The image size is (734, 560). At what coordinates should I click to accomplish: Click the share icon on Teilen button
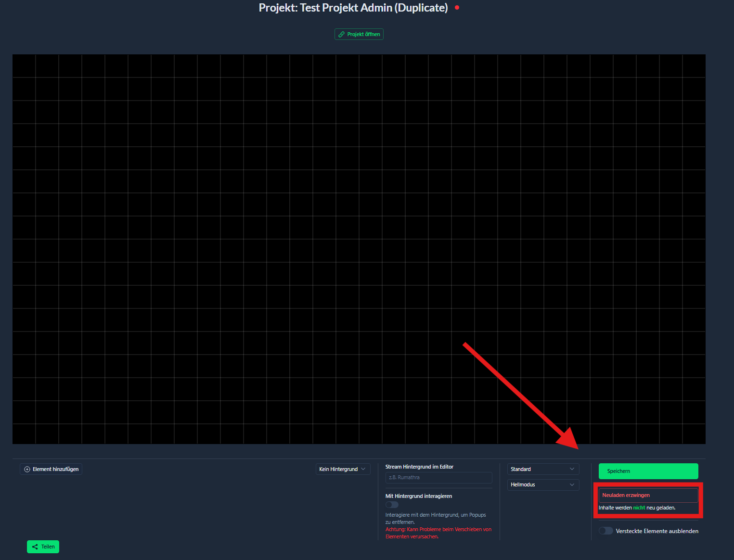35,547
